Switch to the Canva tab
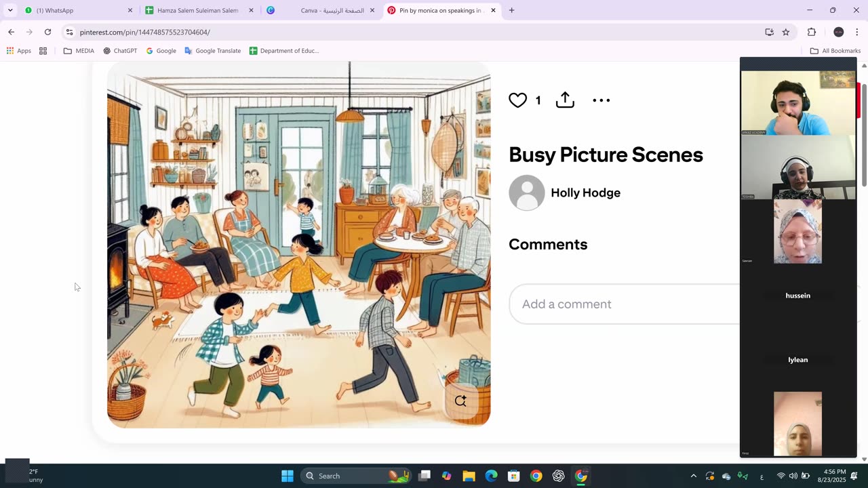This screenshot has width=868, height=488. [x=319, y=10]
